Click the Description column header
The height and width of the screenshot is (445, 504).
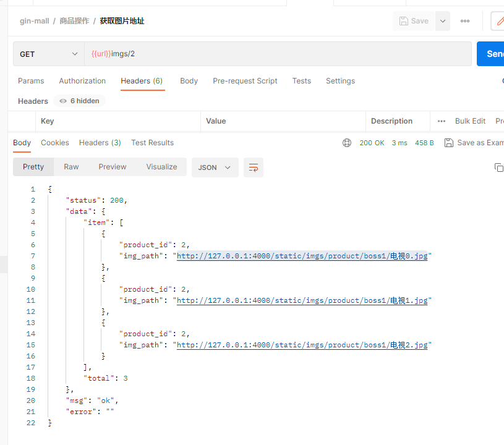point(391,121)
